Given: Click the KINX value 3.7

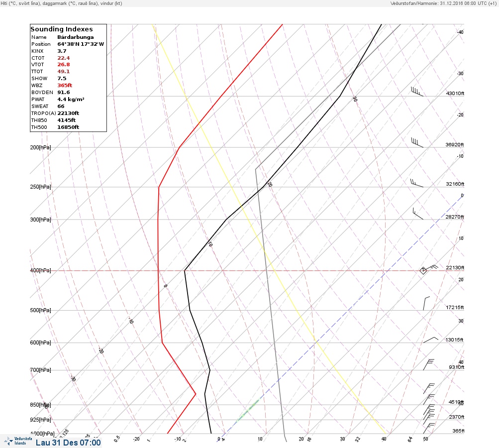Looking at the screenshot, I should click(x=62, y=51).
